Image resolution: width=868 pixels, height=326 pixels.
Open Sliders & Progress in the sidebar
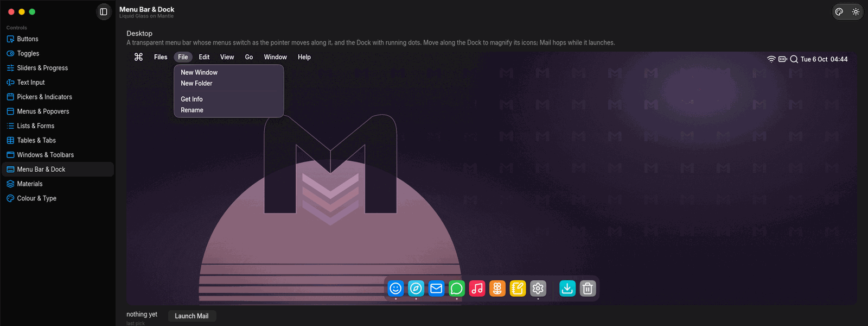pyautogui.click(x=58, y=68)
